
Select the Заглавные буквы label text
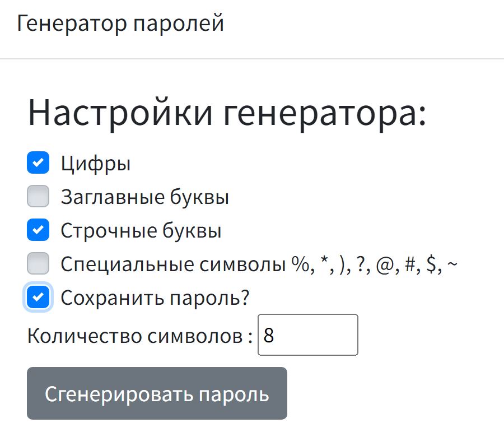coord(144,197)
